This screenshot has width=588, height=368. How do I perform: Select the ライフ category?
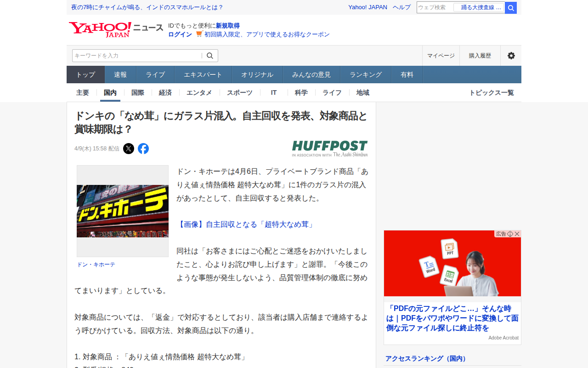click(332, 92)
